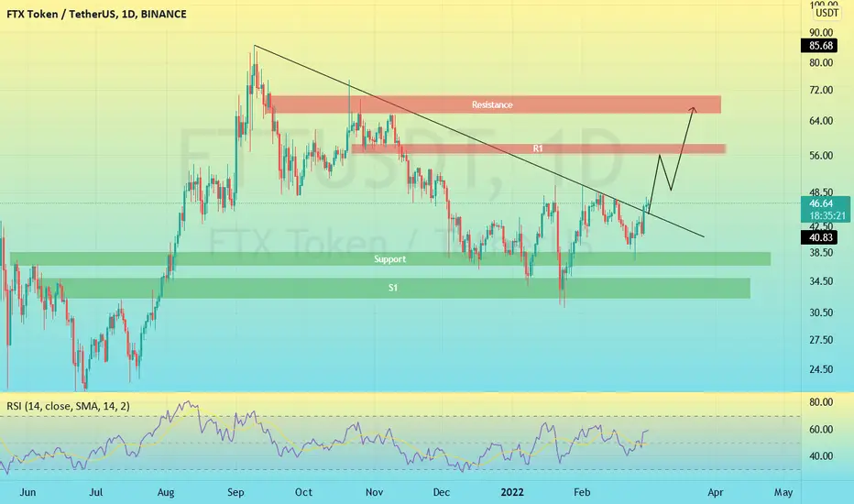854x504 pixels.
Task: Click the RSI 60.00 axis value
Action: [x=821, y=430]
